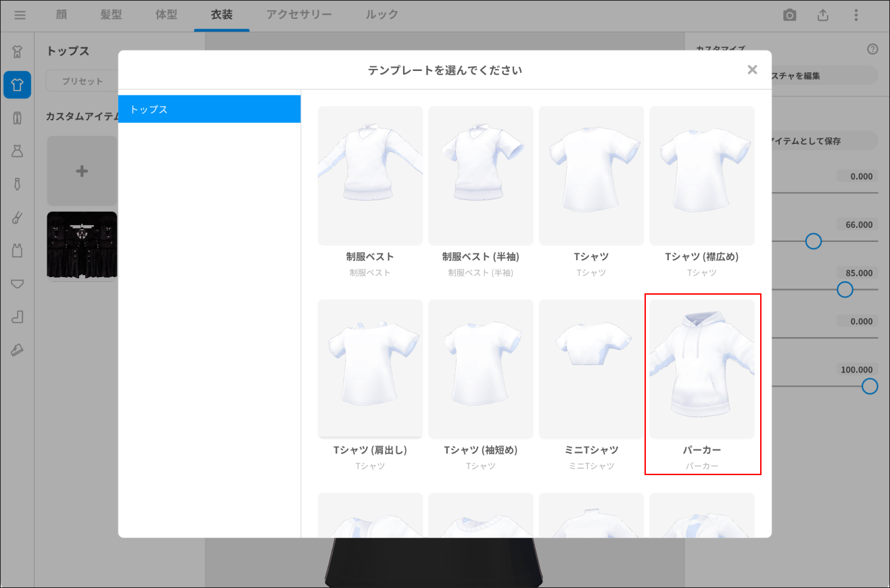This screenshot has width=890, height=588.
Task: Select the arm accessory sidebar icon
Action: coord(18,217)
